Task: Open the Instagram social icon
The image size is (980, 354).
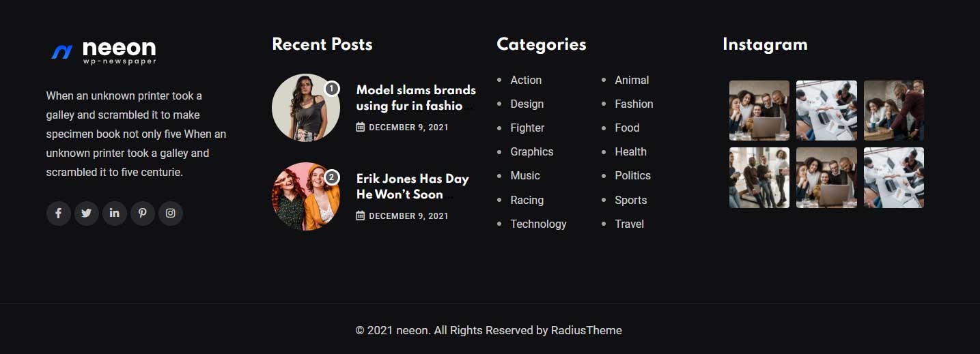Action: (x=171, y=213)
